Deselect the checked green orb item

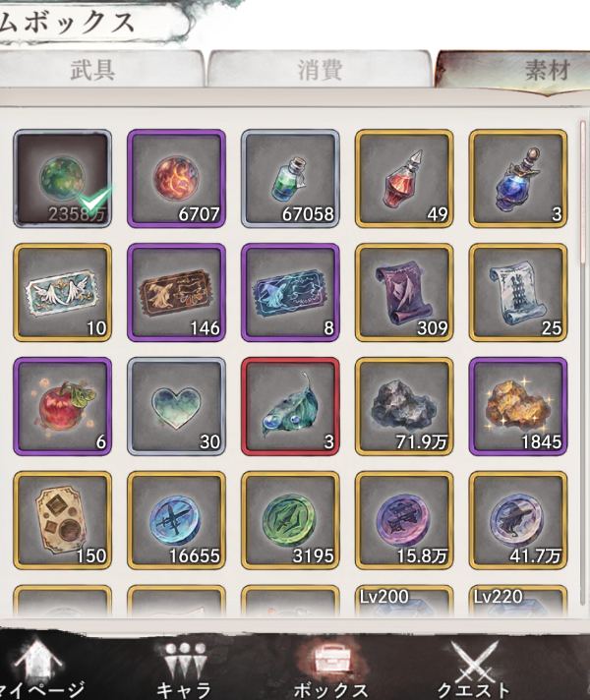coord(63,179)
